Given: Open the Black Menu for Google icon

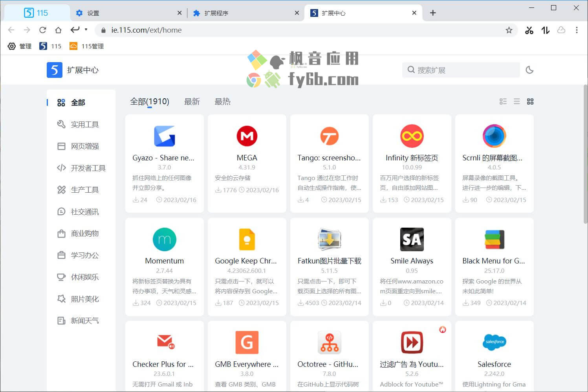Looking at the screenshot, I should pyautogui.click(x=494, y=239).
